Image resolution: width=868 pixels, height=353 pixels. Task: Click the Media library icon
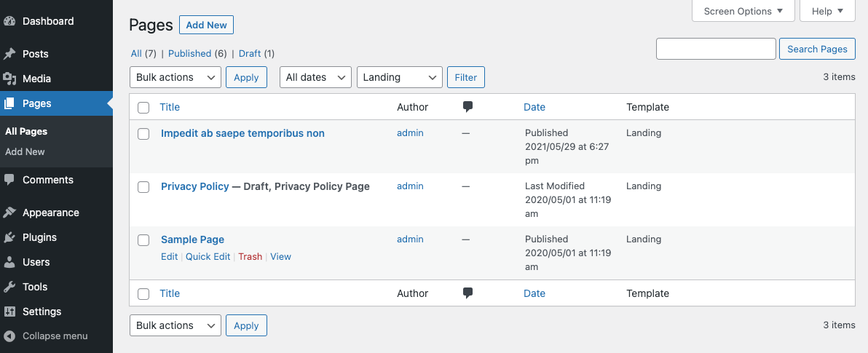pyautogui.click(x=9, y=79)
